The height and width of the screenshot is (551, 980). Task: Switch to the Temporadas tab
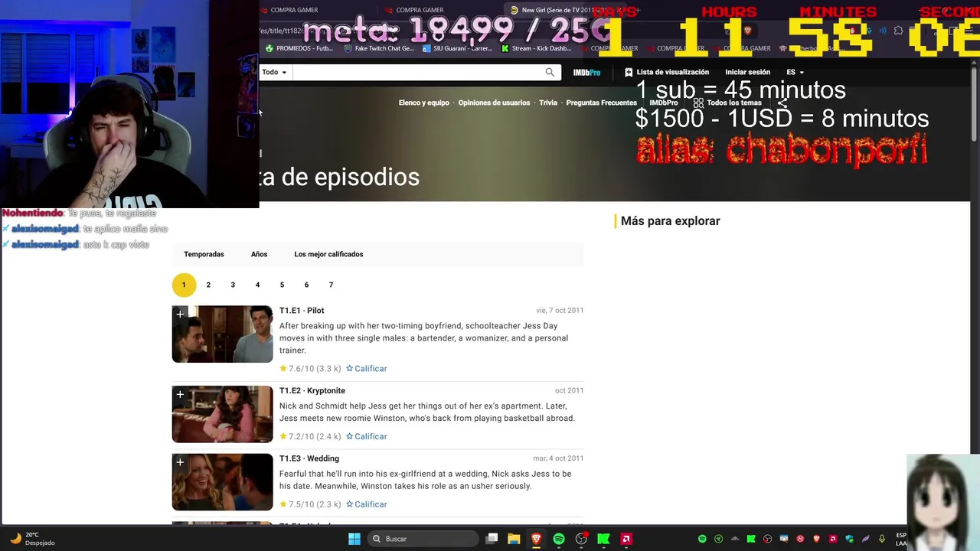point(204,254)
